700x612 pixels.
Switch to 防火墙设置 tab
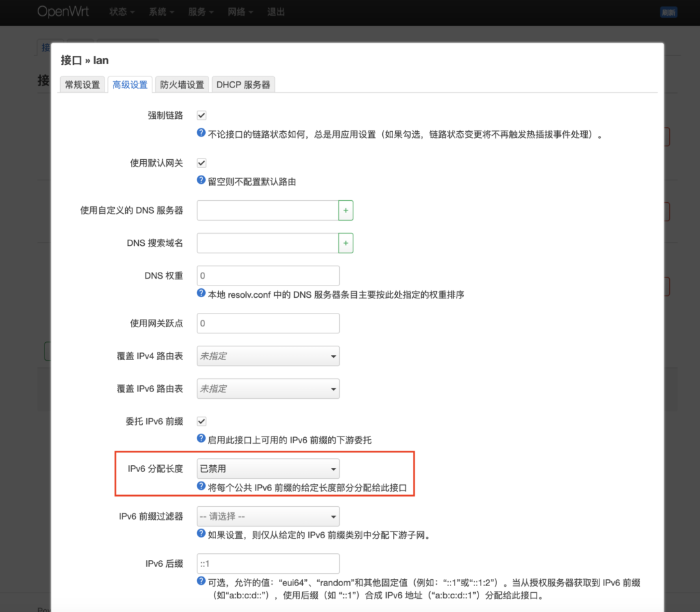click(182, 85)
